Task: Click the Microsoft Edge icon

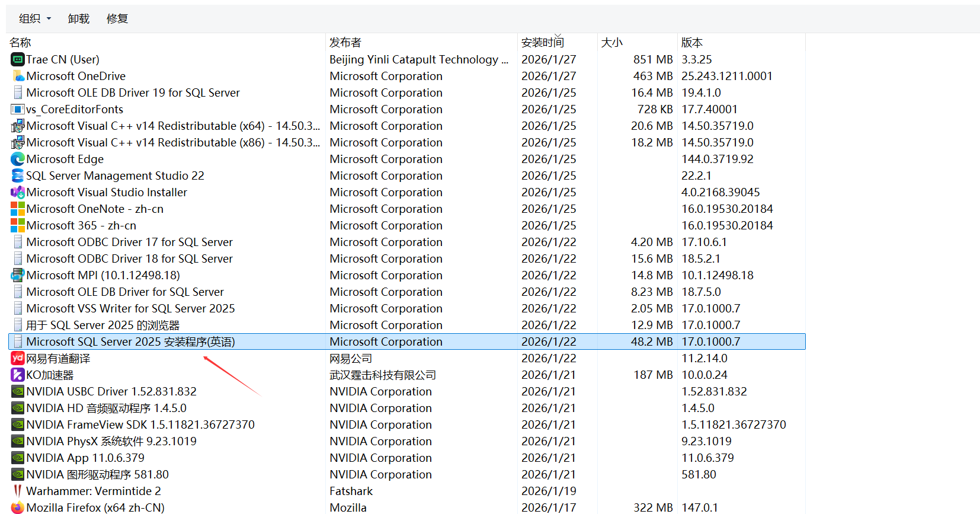Action: (x=18, y=159)
